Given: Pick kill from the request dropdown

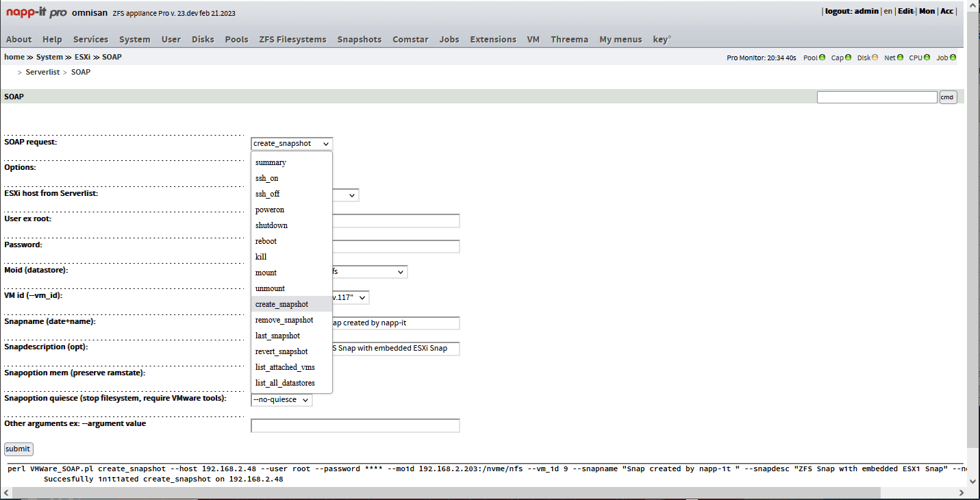Looking at the screenshot, I should 292,257.
